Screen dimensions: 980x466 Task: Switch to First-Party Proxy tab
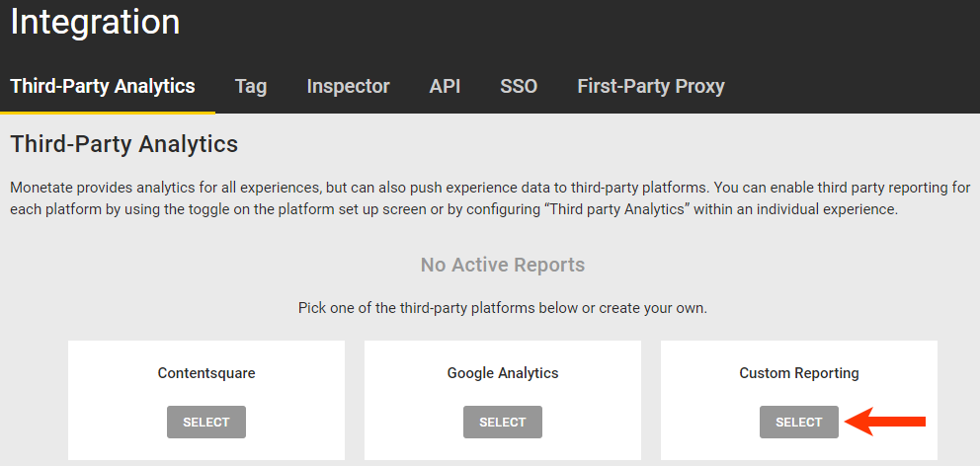(650, 86)
